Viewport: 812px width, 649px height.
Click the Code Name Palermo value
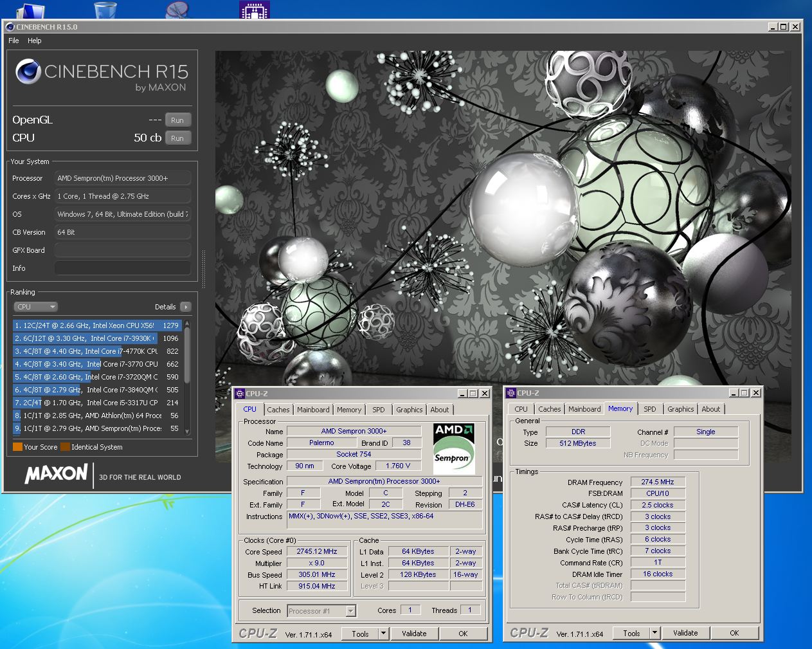point(321,443)
